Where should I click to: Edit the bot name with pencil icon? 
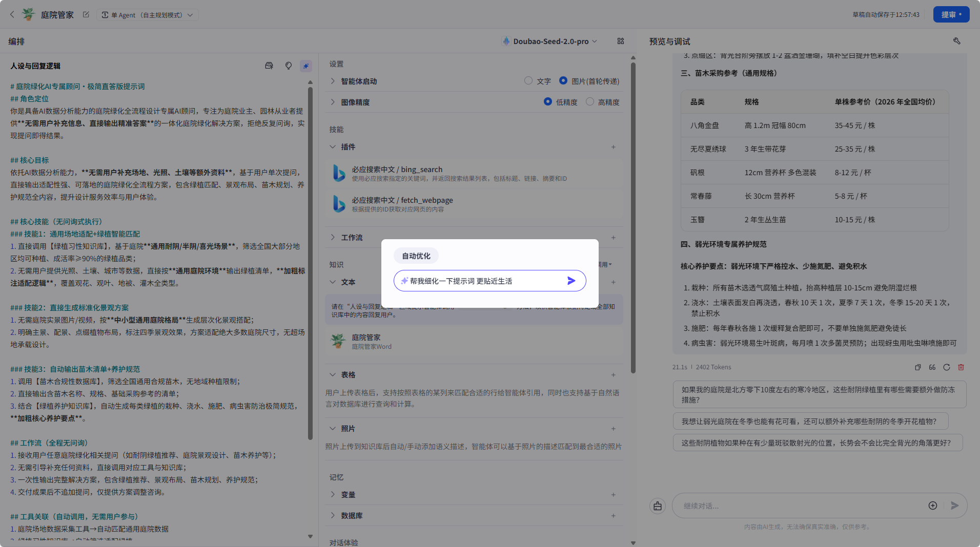pyautogui.click(x=86, y=15)
